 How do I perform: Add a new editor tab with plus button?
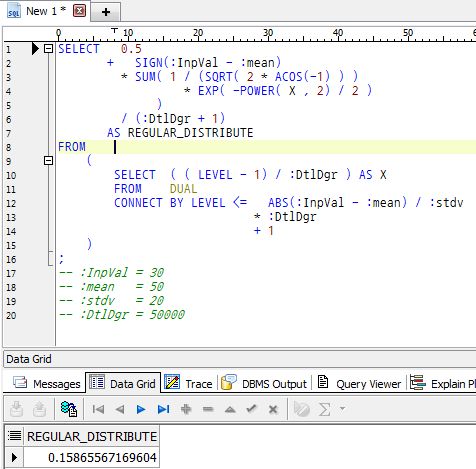(106, 12)
